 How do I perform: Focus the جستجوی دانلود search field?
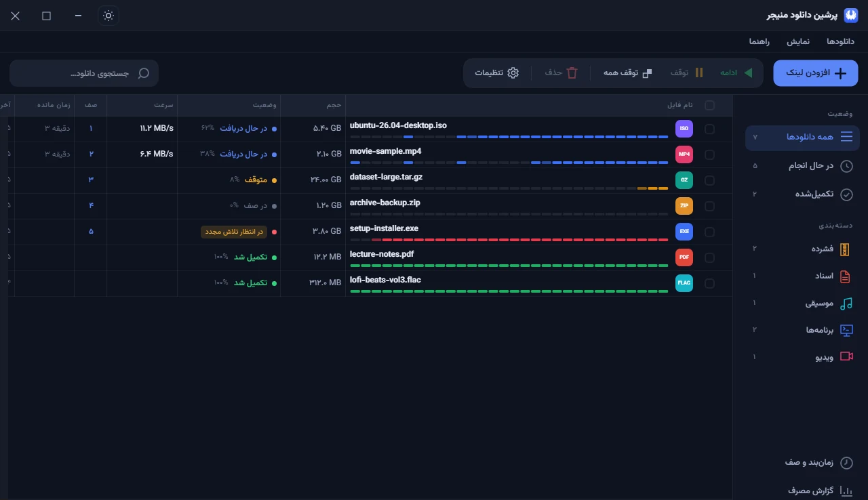(84, 73)
